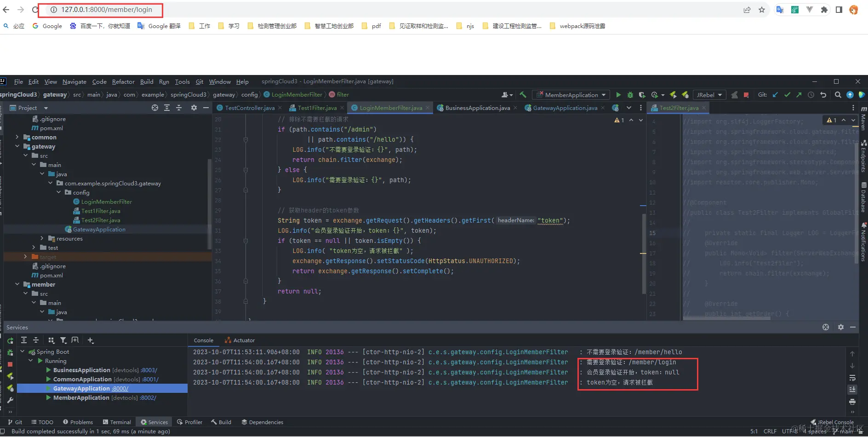868x437 pixels.
Task: Click the green Run button in toolbar
Action: pyautogui.click(x=618, y=95)
